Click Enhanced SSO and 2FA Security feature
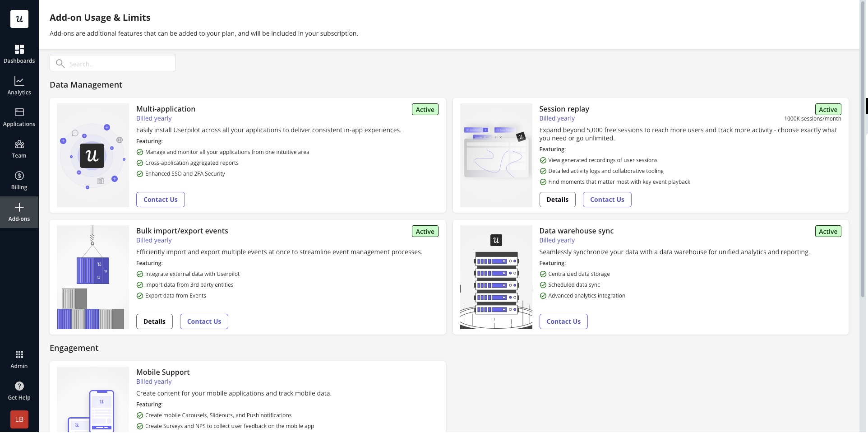The width and height of the screenshot is (868, 433). 185,174
